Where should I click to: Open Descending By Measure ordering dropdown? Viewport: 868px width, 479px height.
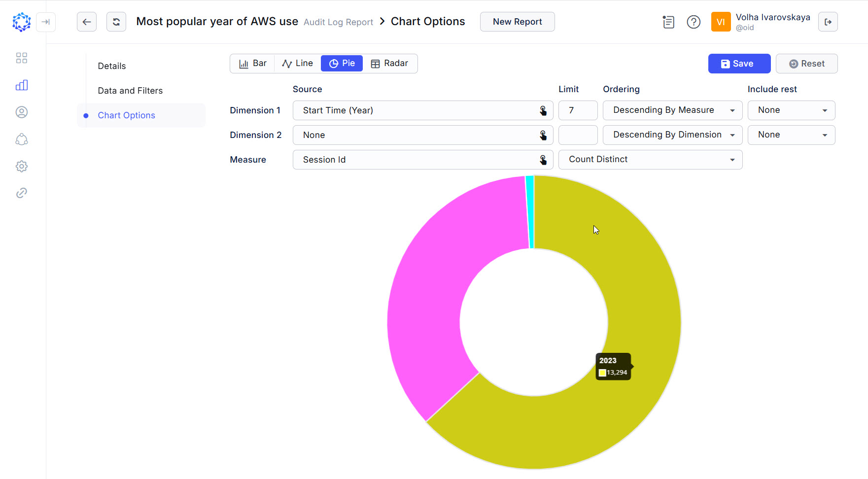point(672,110)
